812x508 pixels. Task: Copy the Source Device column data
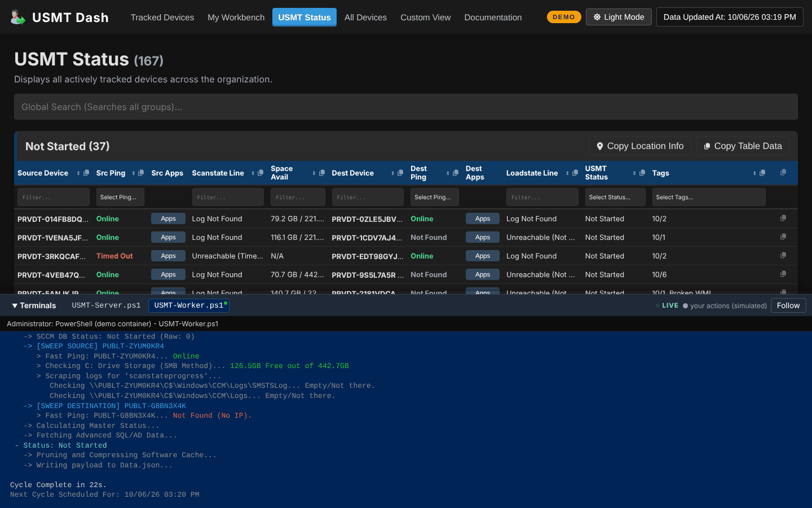click(x=86, y=173)
